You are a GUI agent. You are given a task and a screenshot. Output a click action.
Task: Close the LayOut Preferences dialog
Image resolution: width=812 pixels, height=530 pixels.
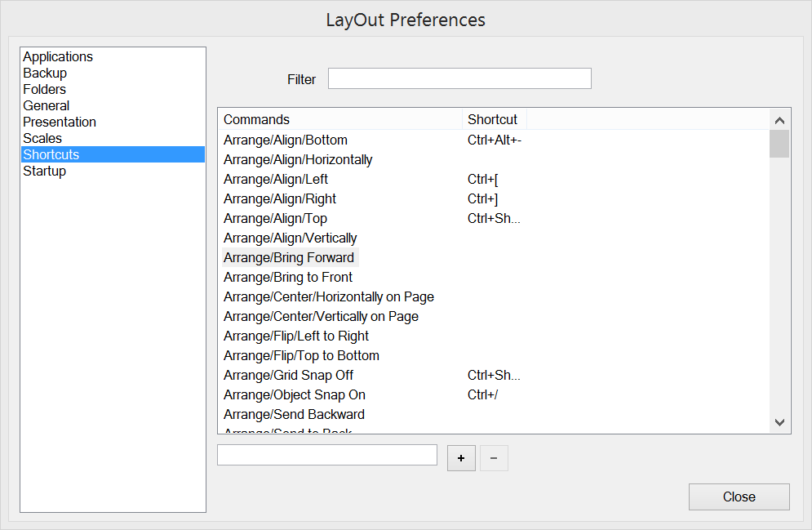[739, 497]
